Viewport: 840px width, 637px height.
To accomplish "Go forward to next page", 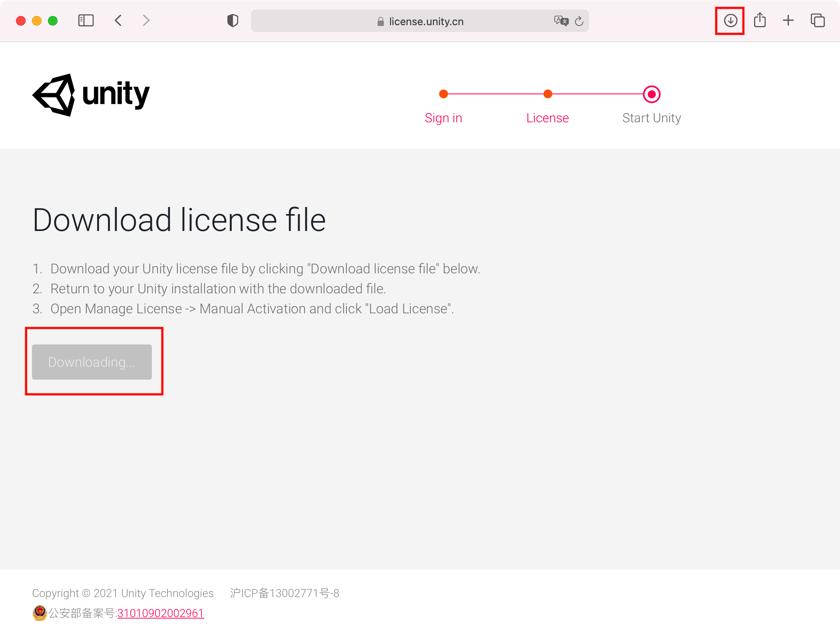I will [x=146, y=20].
